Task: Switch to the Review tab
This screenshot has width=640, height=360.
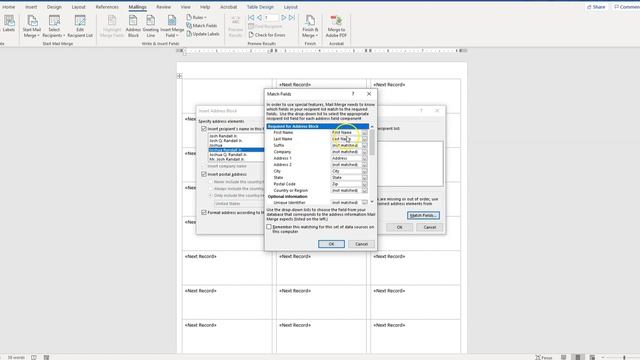Action: point(163,7)
